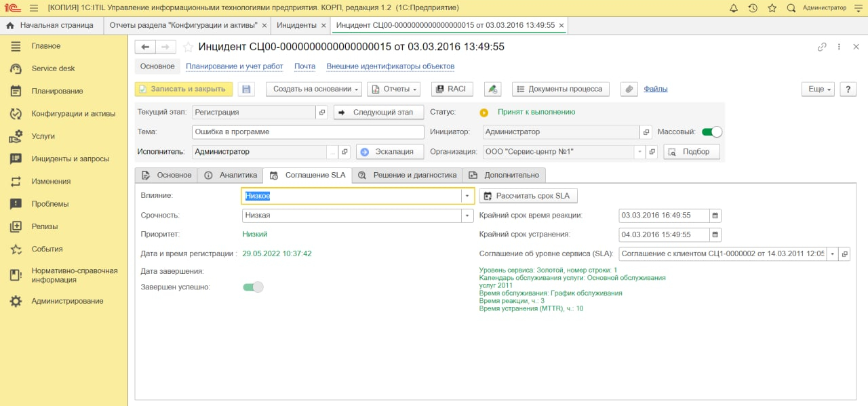This screenshot has width=868, height=406.
Task: Select the inner Основное tab
Action: pos(167,175)
